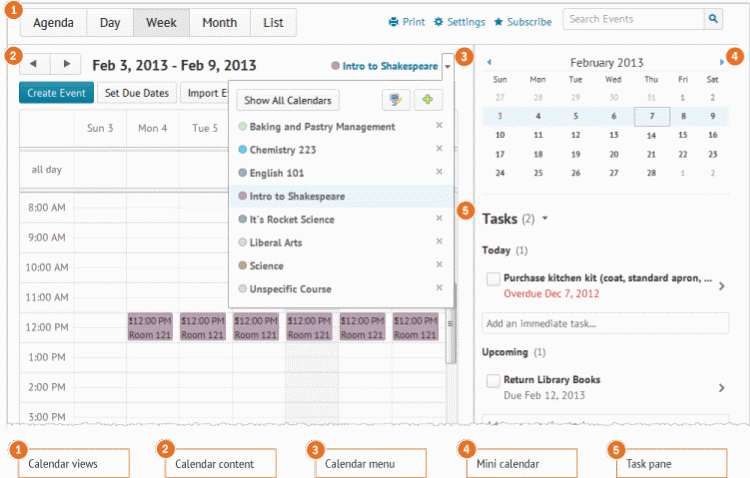
Task: Select It's Rocket Science calendar
Action: pos(292,219)
